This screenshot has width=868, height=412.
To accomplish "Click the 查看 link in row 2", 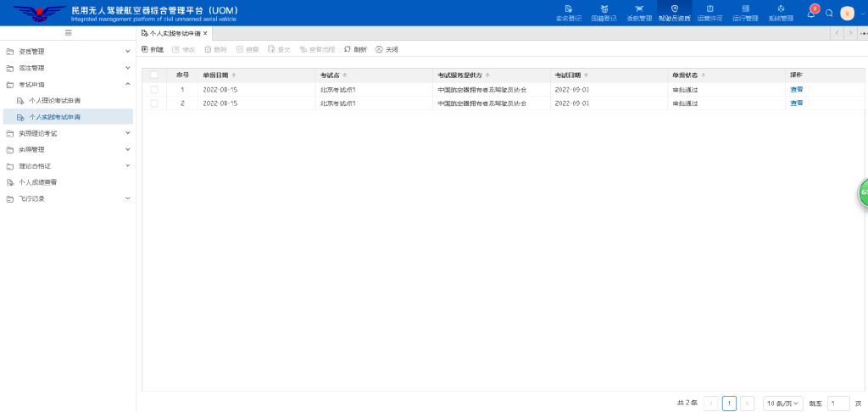I will click(x=796, y=103).
